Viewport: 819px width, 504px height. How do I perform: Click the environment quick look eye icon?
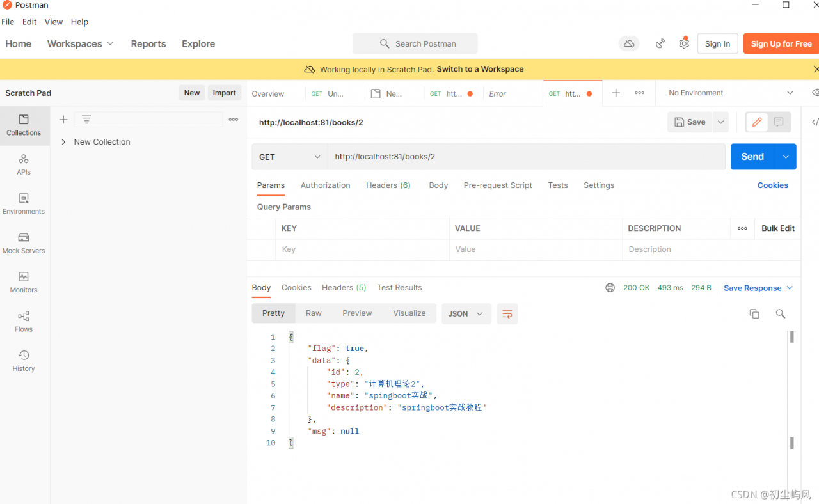(x=815, y=93)
